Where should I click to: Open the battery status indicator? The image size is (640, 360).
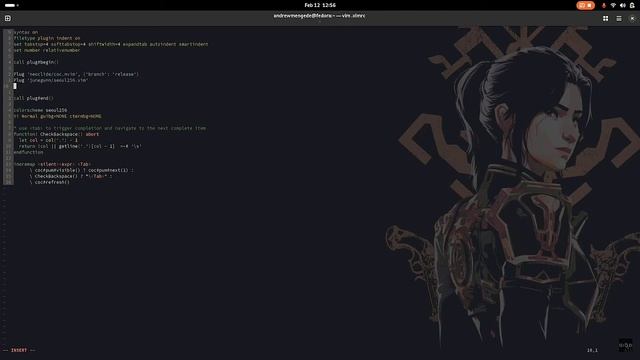click(x=632, y=5)
